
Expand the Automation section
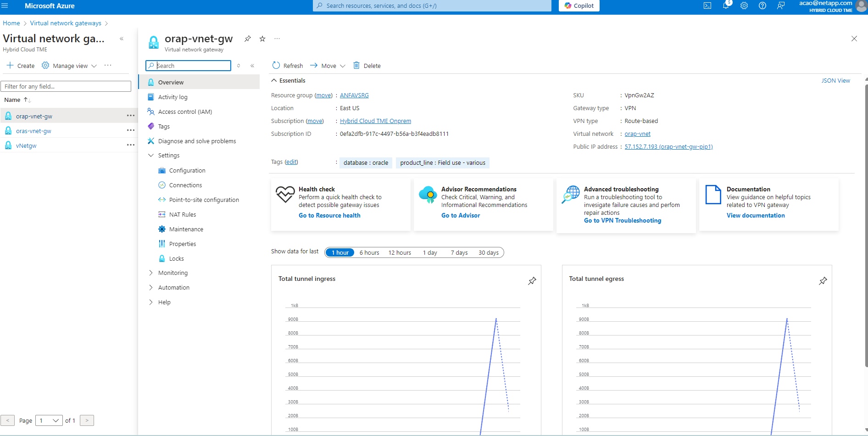click(173, 288)
